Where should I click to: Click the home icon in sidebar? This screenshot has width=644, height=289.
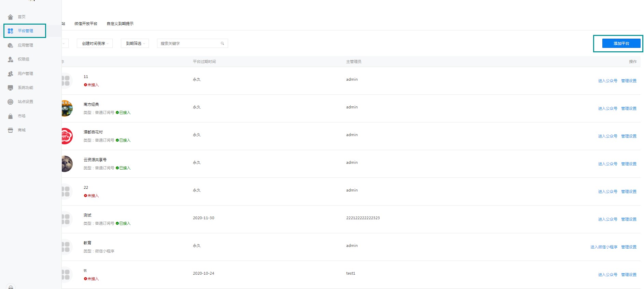10,17
